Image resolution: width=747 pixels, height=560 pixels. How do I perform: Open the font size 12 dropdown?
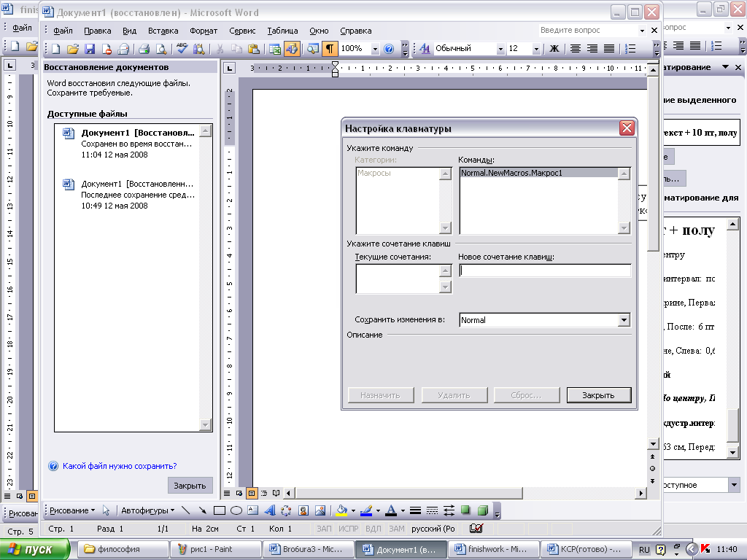[x=536, y=49]
